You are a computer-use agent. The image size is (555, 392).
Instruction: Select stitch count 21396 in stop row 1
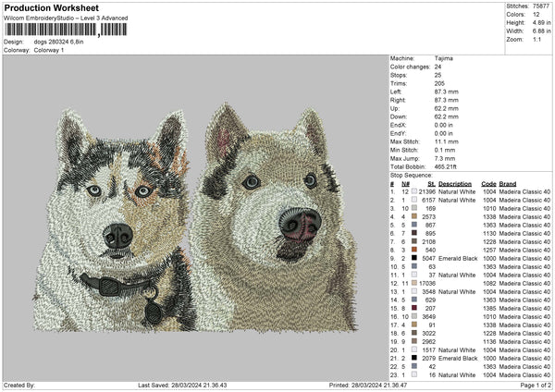427,191
